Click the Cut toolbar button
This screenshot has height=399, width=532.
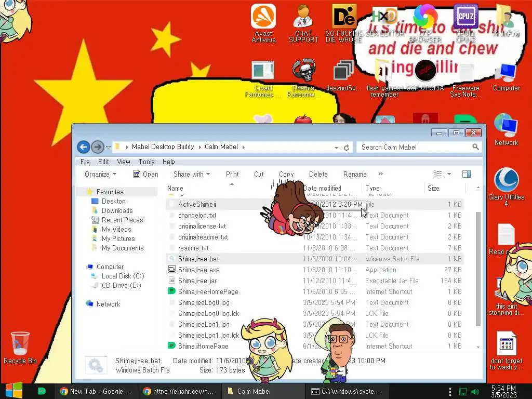pyautogui.click(x=259, y=174)
